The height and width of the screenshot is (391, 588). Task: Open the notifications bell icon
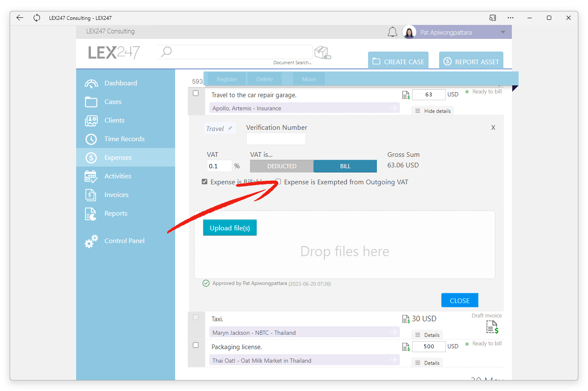pos(393,32)
